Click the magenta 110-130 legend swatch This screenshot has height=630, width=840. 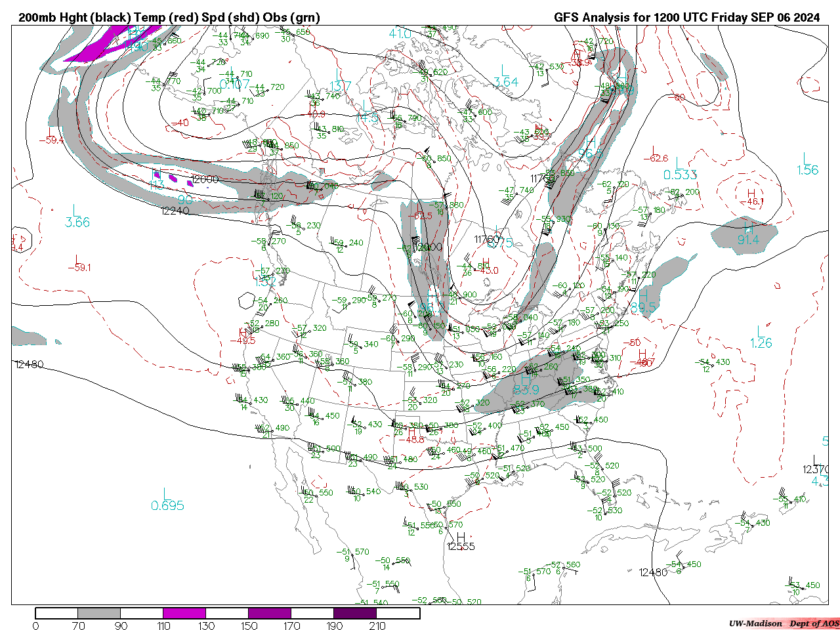click(x=184, y=613)
